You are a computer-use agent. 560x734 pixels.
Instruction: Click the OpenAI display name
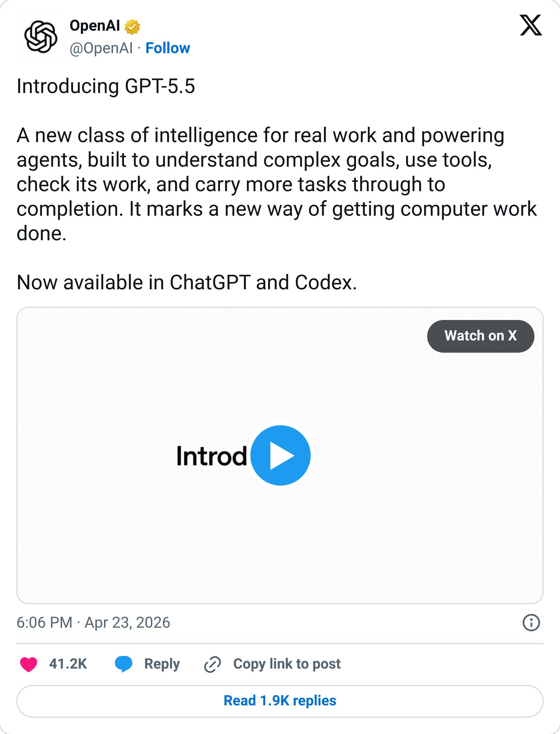click(94, 25)
